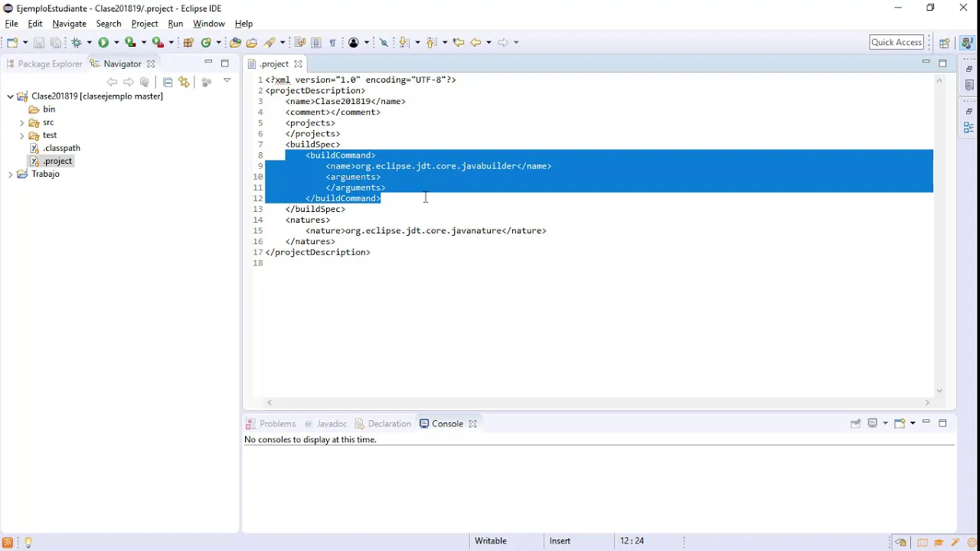This screenshot has width=980, height=551.
Task: Click the Previous Annotation icon
Action: [431, 43]
